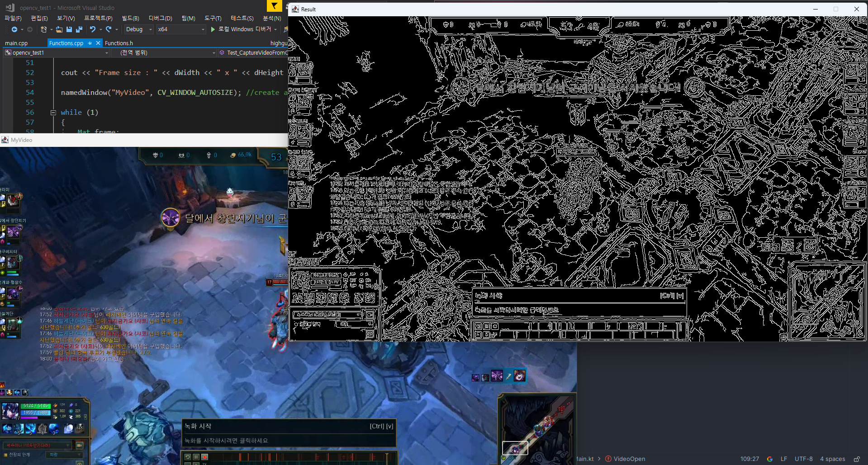Click the champion portrait in the HUD
The image size is (868, 465).
(10, 411)
